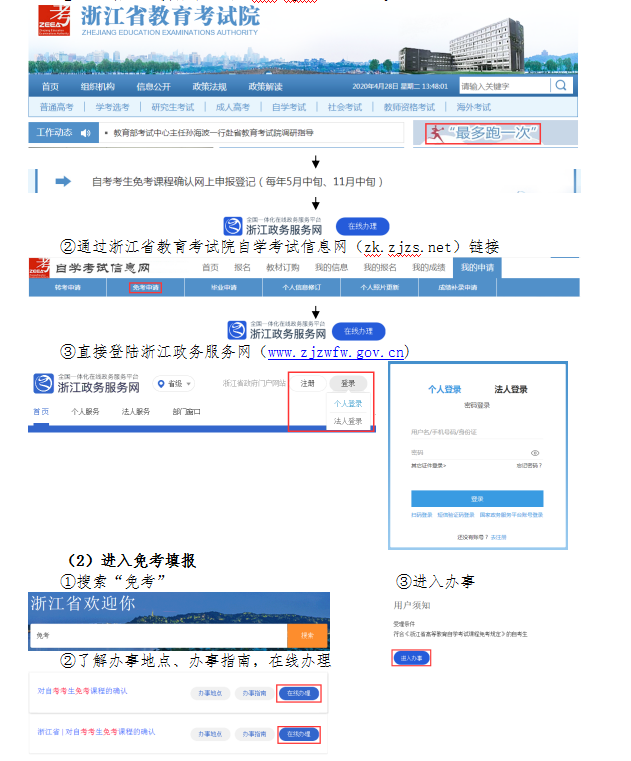The width and height of the screenshot is (631, 761).
Task: Click the 请输入关键字 search field
Action: (x=505, y=86)
